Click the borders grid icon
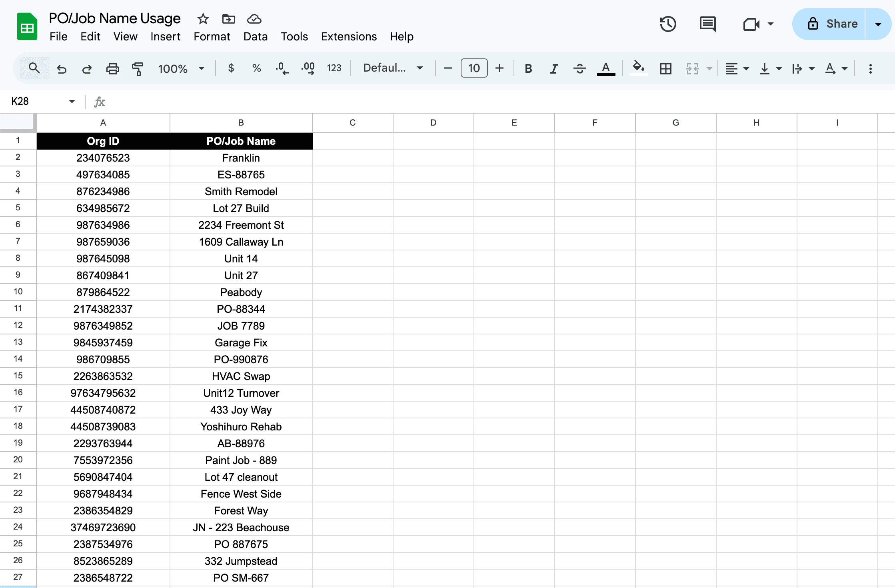 coord(665,68)
